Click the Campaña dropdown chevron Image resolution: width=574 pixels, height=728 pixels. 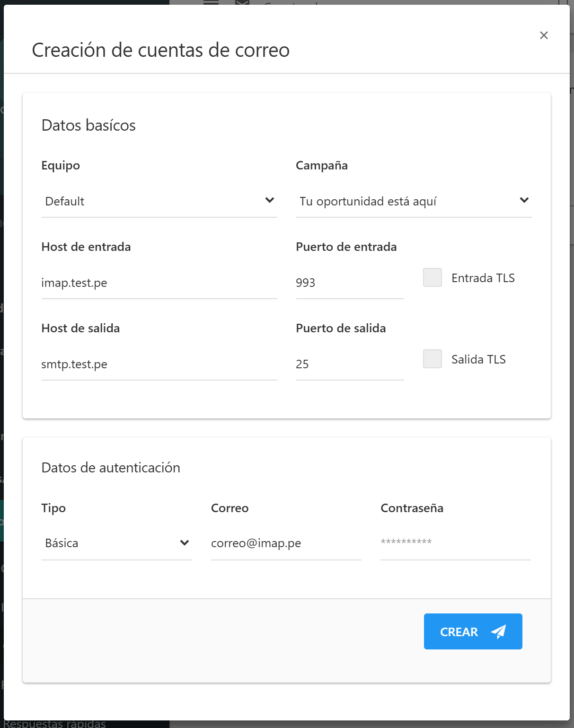click(x=524, y=200)
